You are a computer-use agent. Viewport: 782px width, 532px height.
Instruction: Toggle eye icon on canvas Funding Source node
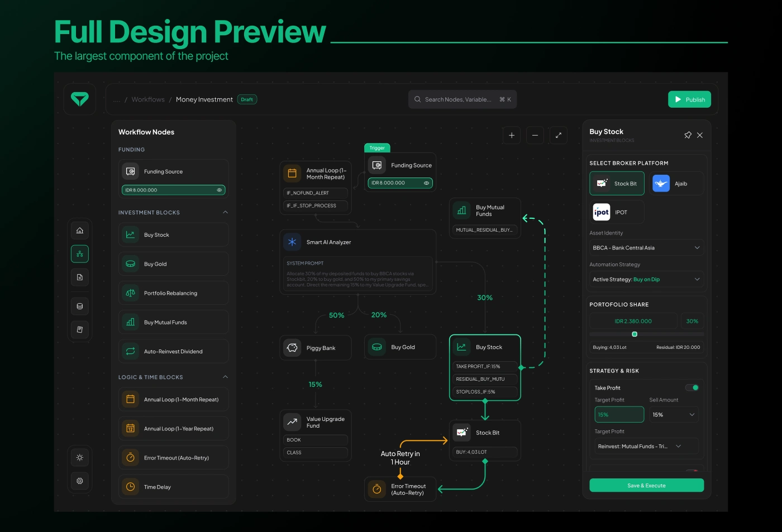click(x=426, y=183)
